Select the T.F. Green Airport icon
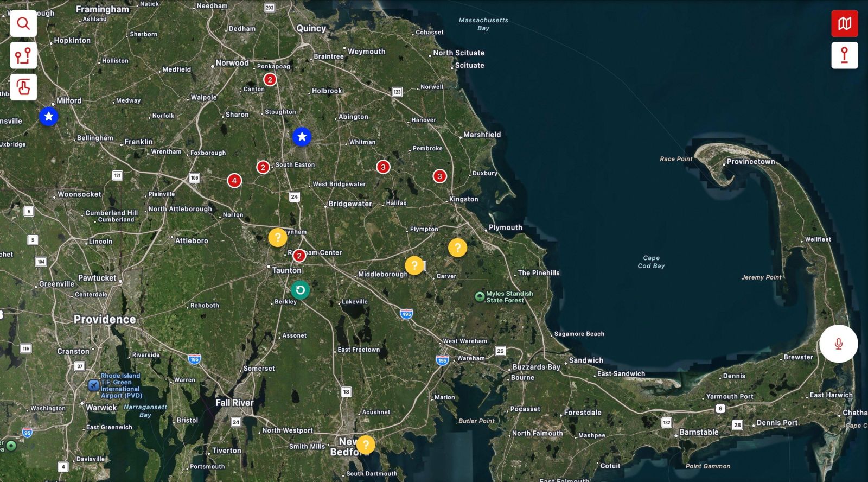This screenshot has width=868, height=482. (93, 385)
